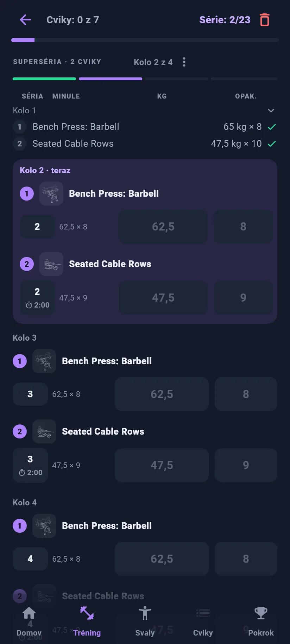The width and height of the screenshot is (290, 644).
Task: Open the 2:00 rest timer in Kolo 3
Action: click(x=30, y=473)
